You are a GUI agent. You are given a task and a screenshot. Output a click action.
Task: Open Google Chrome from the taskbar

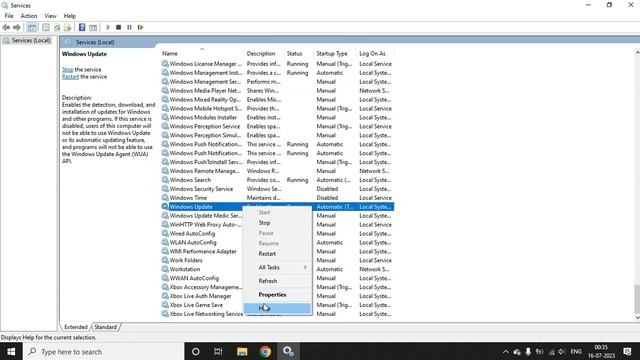265,351
